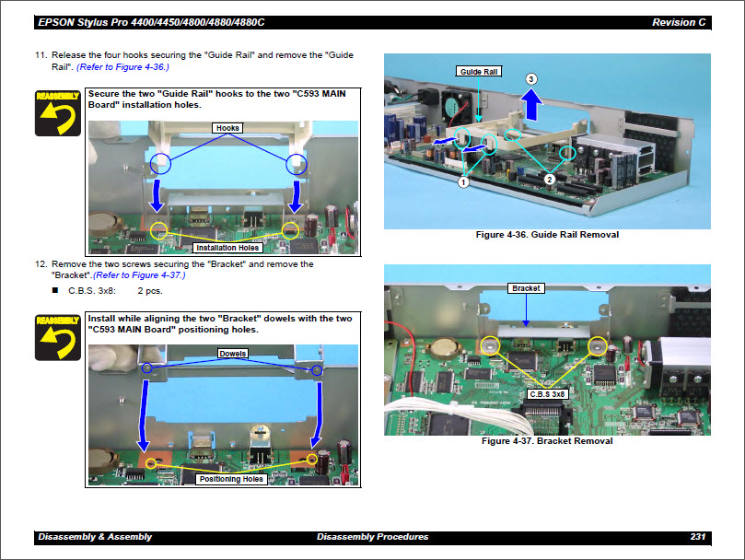Viewport: 745px width, 560px height.
Task: Click the Hooks label in the photo
Action: 227,128
